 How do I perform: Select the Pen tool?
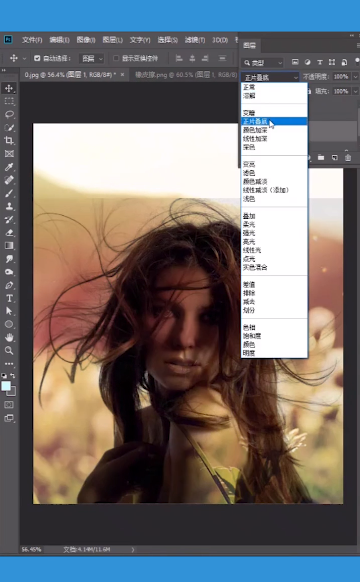[x=9, y=285]
